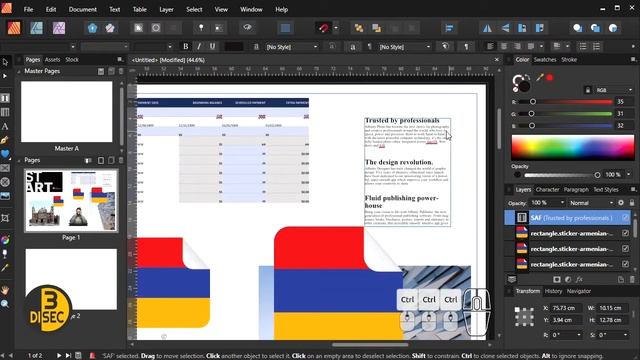Toggle Preview Mode eye icon

coord(247,28)
